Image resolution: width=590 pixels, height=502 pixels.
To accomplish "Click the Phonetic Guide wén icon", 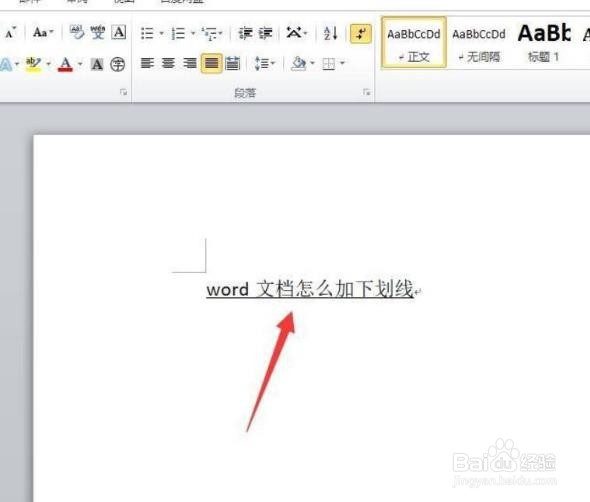I will [98, 33].
